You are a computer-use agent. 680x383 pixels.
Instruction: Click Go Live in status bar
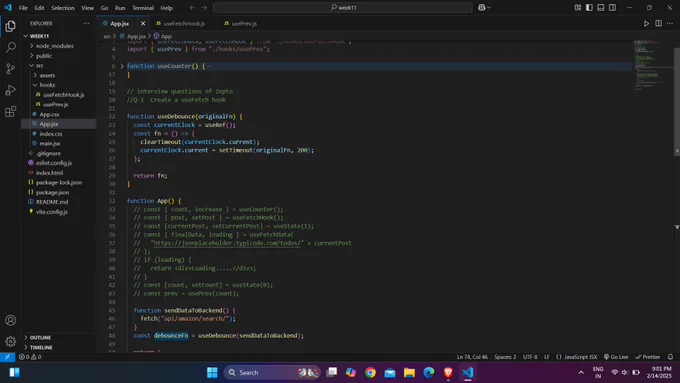click(x=616, y=357)
